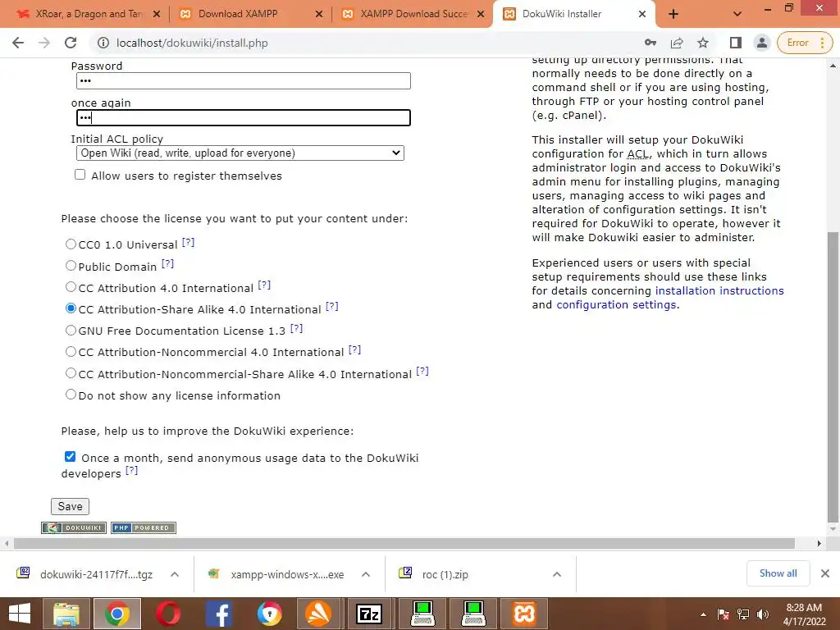Close the XRoar tab
Viewport: 840px width, 630px height.
tap(157, 14)
